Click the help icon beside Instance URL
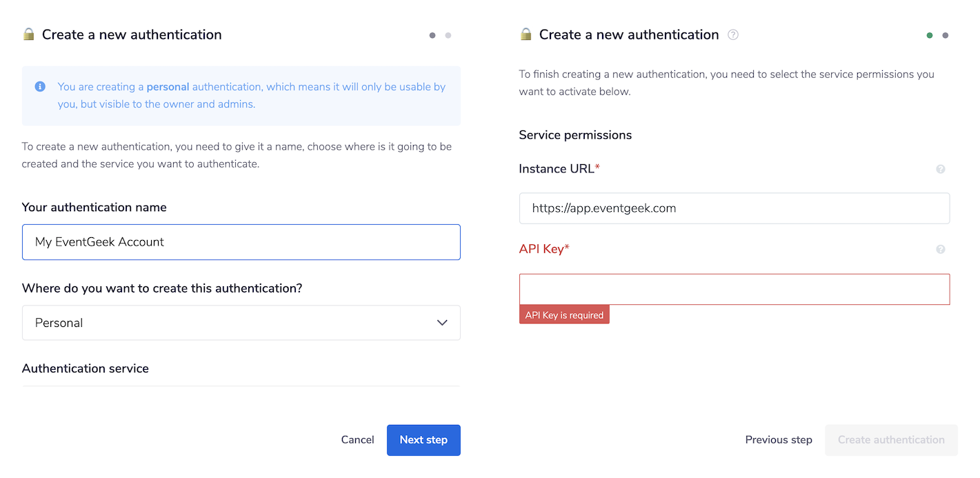This screenshot has height=478, width=980. pyautogui.click(x=941, y=168)
